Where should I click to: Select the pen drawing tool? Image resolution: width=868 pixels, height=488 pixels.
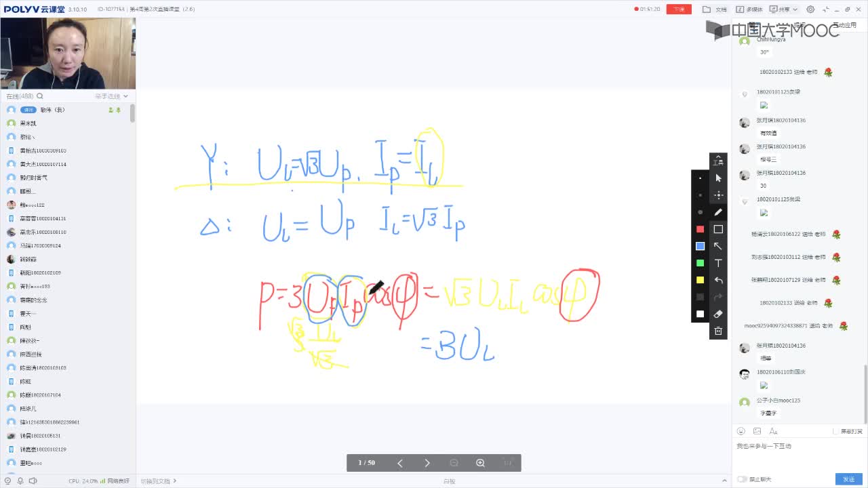(718, 212)
